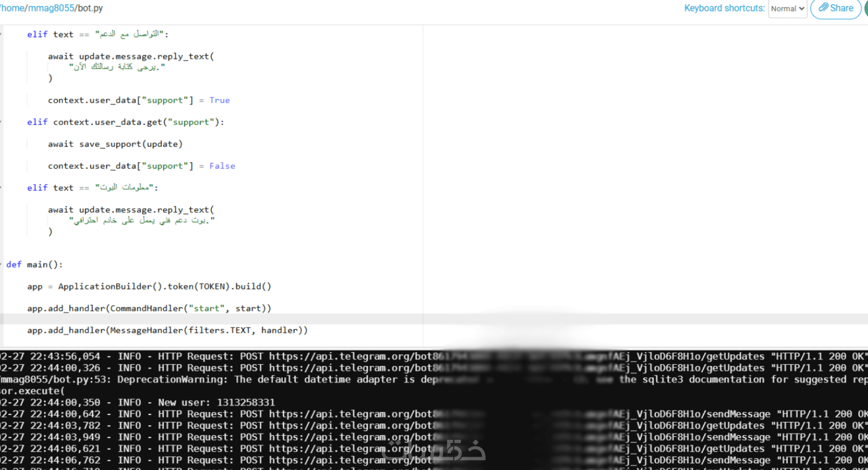
Task: Click the "or.execute(" console line
Action: (x=32, y=391)
